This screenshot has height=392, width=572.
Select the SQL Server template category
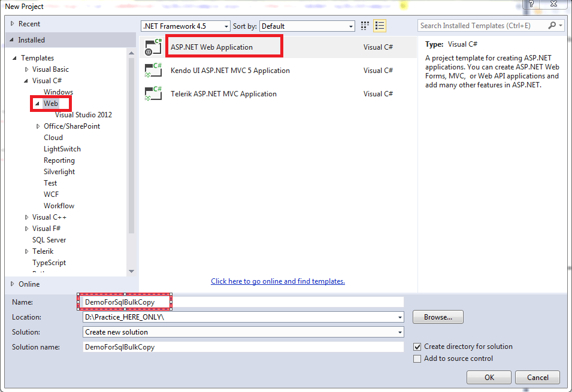click(49, 240)
